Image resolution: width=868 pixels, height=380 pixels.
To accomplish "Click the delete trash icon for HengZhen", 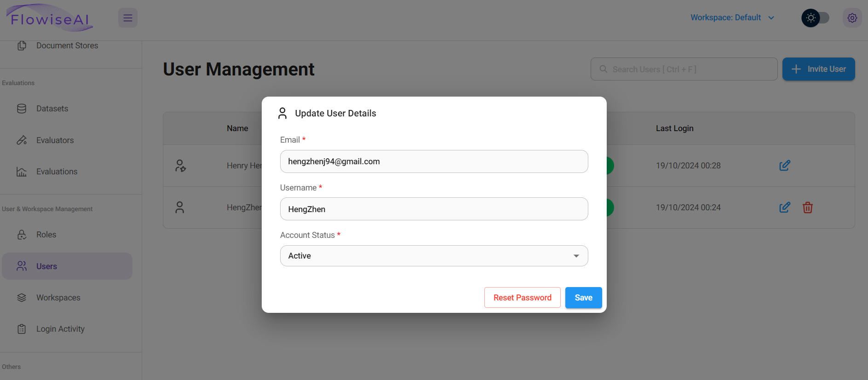I will [x=807, y=207].
